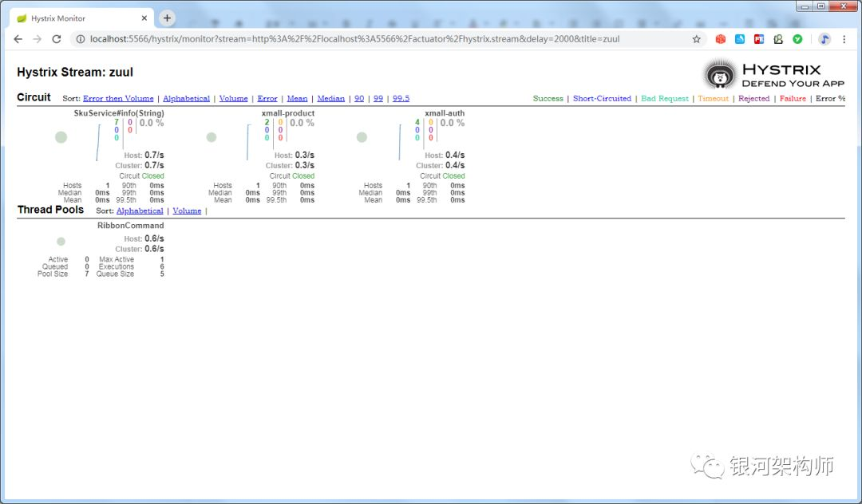Sort circuits by 99.5 percentile

(401, 98)
